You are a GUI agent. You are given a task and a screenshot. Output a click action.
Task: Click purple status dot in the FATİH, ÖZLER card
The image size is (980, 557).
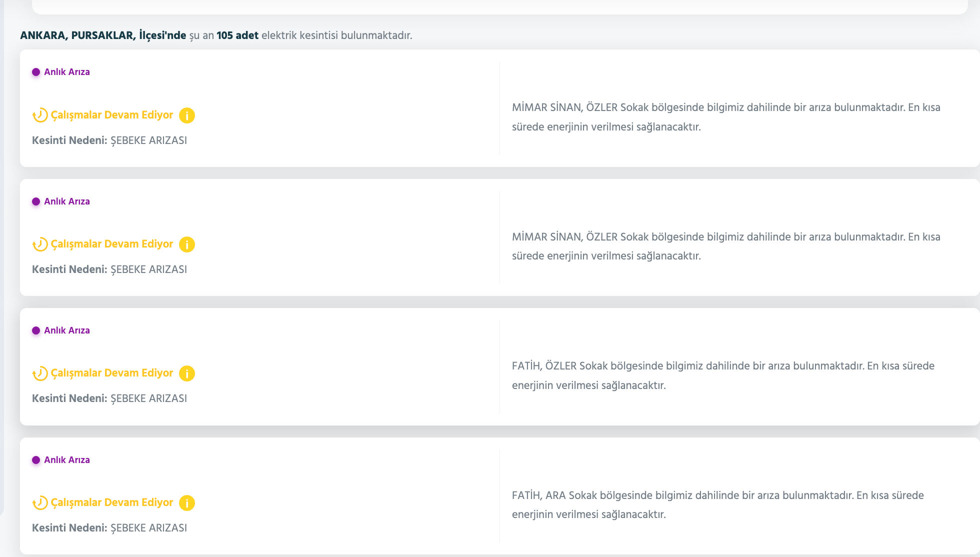(36, 330)
